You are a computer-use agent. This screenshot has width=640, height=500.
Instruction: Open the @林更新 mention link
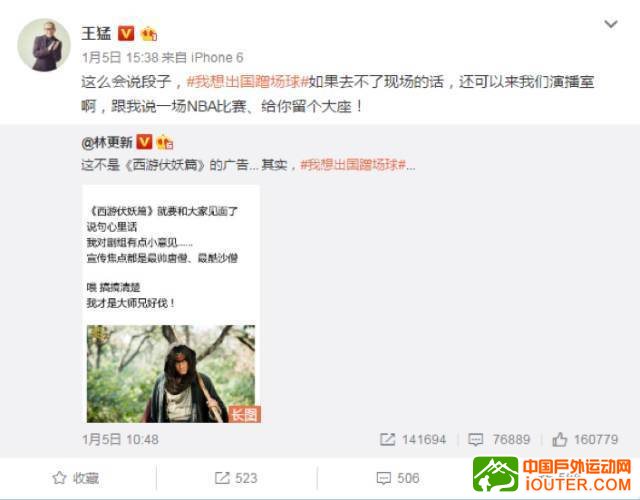pyautogui.click(x=107, y=142)
